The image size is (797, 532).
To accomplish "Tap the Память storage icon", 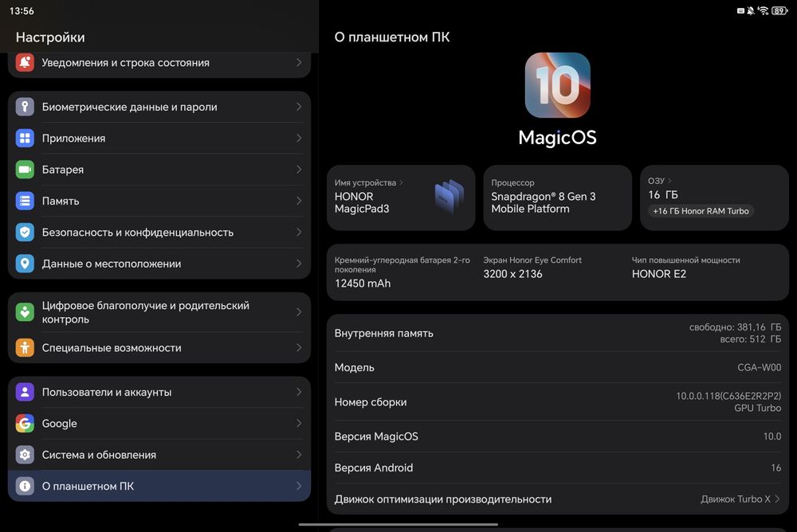I will (25, 201).
